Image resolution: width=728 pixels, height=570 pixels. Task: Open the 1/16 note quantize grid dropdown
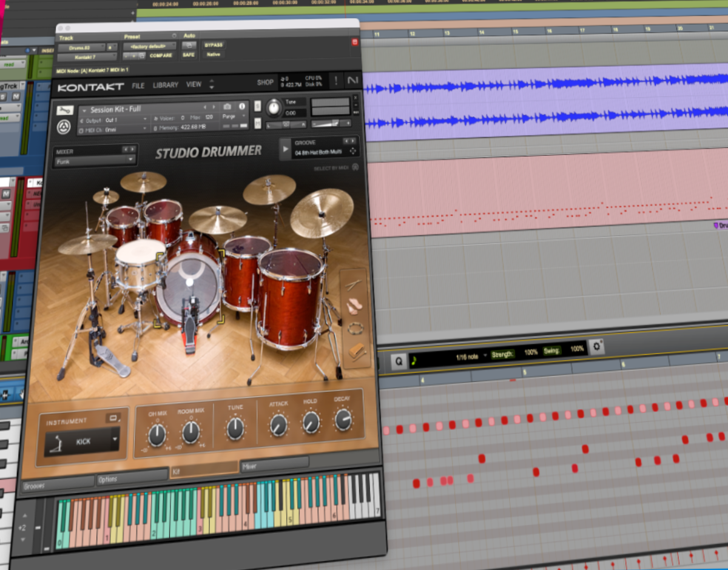[x=471, y=357]
